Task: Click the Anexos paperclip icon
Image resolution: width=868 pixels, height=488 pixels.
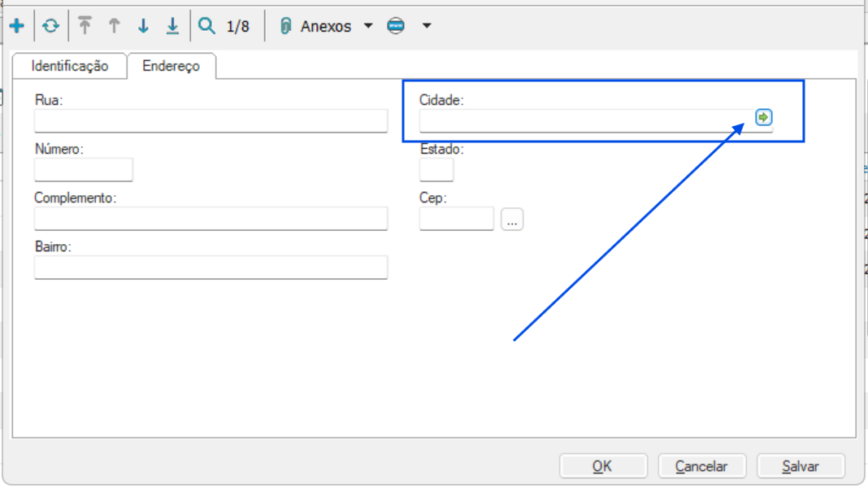Action: [285, 26]
